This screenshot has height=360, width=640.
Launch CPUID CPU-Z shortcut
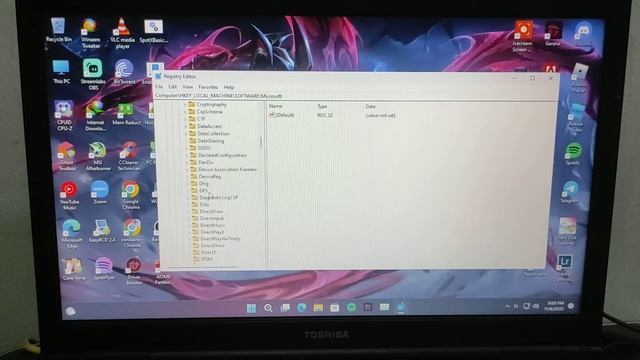(64, 116)
